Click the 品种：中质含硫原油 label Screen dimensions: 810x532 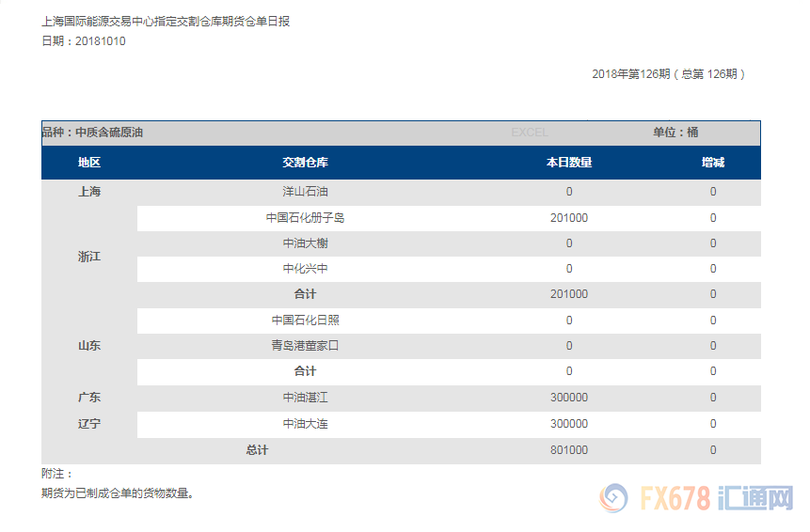[x=92, y=133]
